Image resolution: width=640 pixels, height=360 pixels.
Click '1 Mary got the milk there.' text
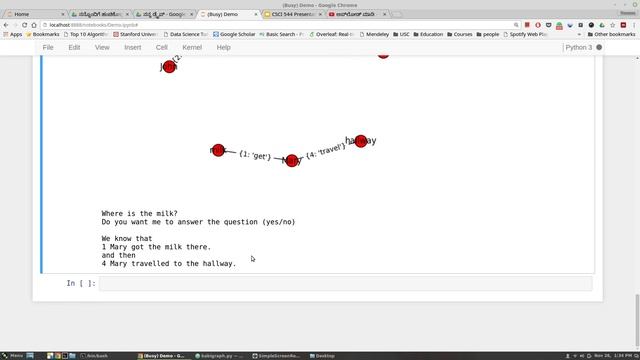[156, 247]
